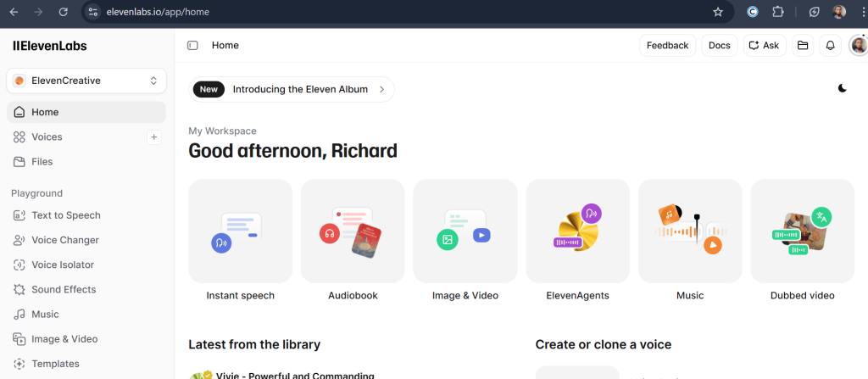Expand the banner chevron arrow
This screenshot has width=868, height=379.
[x=381, y=89]
